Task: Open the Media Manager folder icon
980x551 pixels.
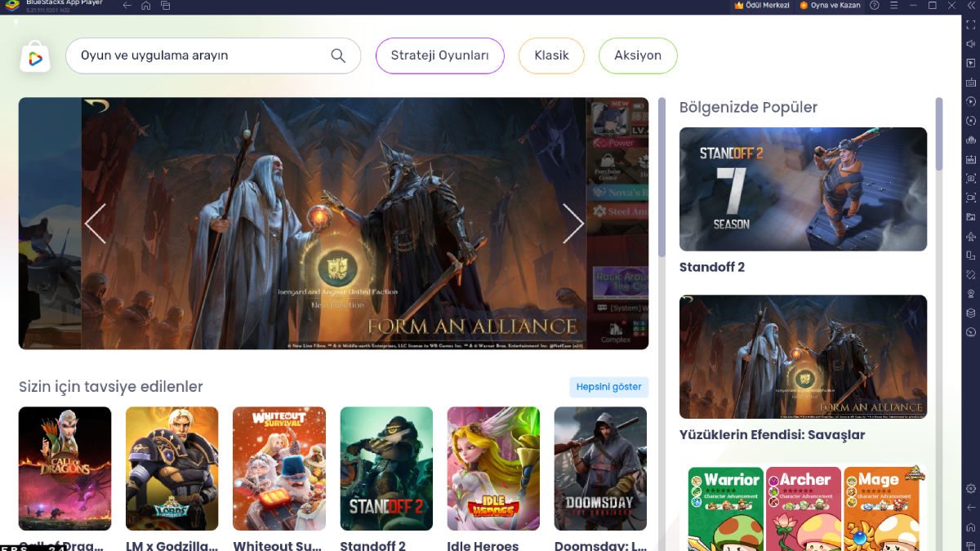Action: (x=970, y=215)
